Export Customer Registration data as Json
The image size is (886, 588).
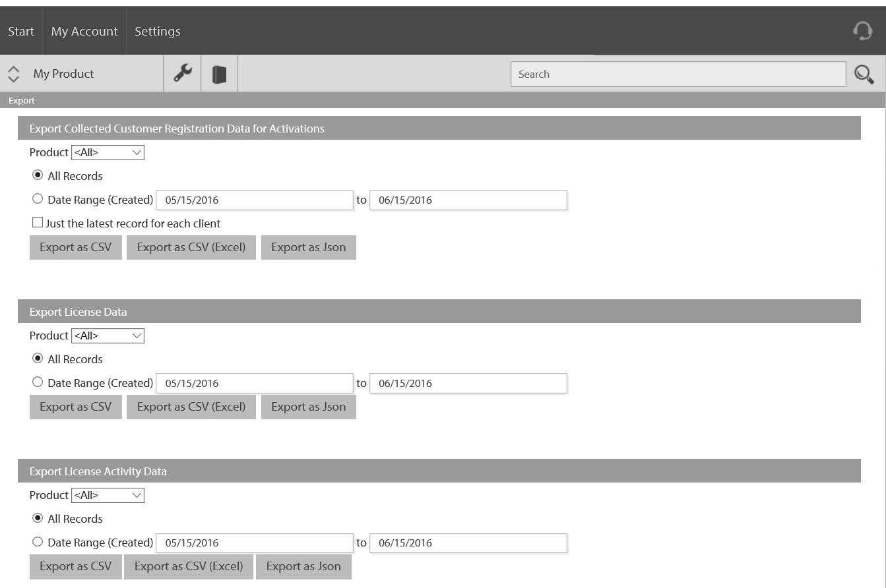[x=309, y=247]
